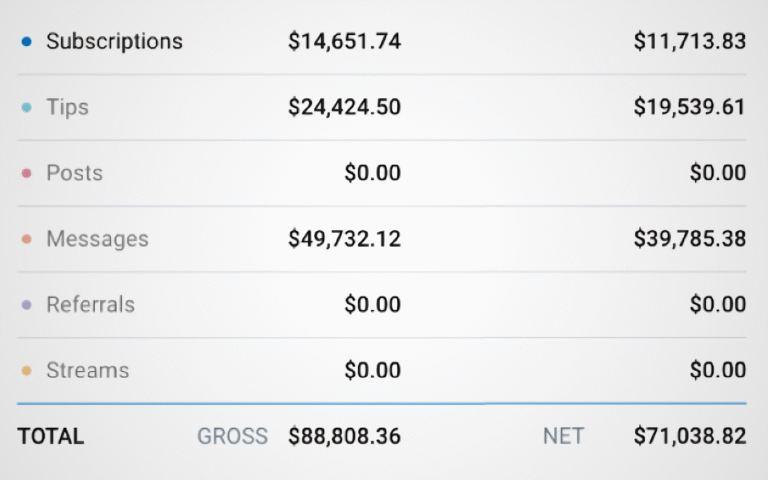Click the yellow Streams legend dot
This screenshot has height=480, width=768.
27,371
